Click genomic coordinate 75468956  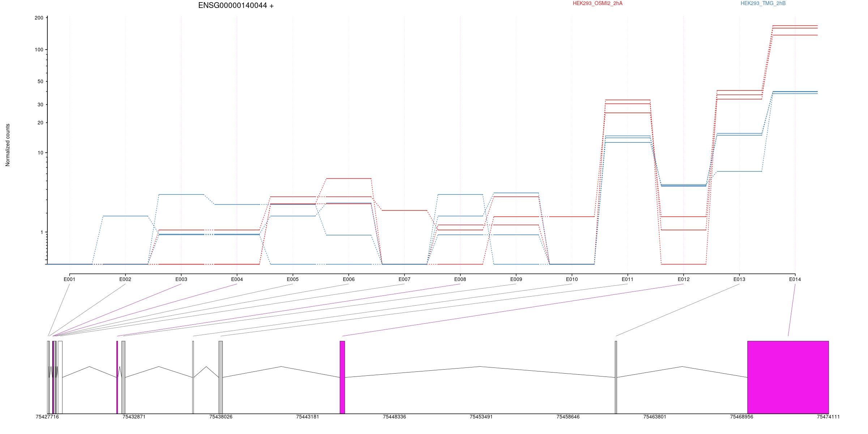pyautogui.click(x=742, y=417)
